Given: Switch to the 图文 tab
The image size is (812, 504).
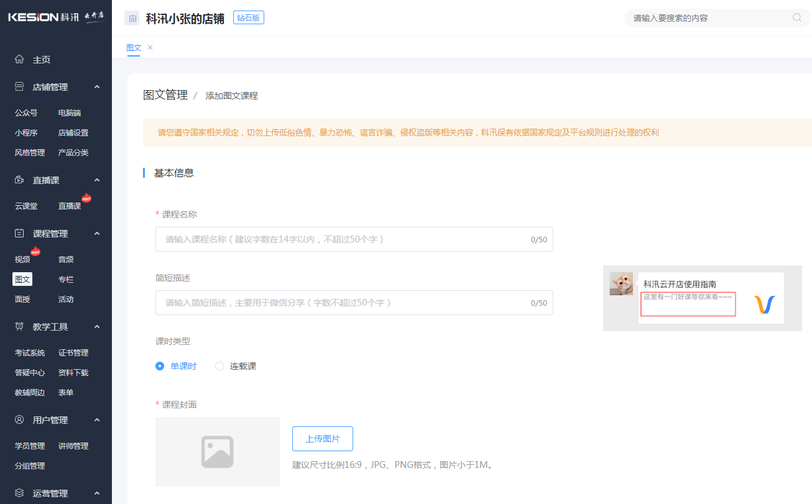Looking at the screenshot, I should click(133, 47).
